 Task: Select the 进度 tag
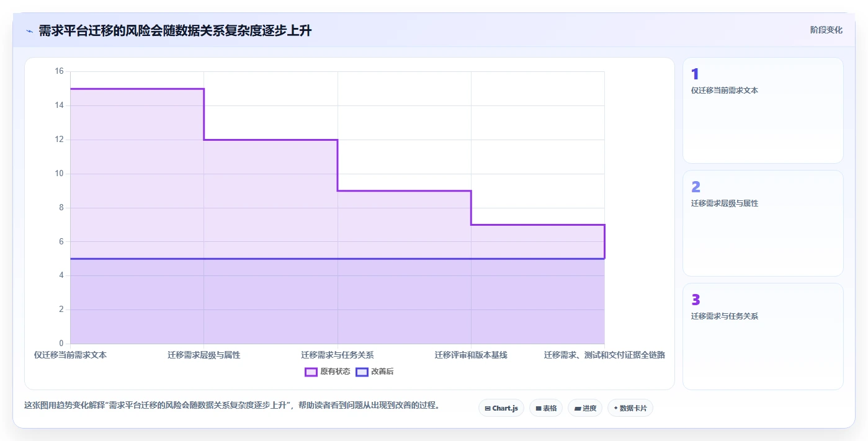pyautogui.click(x=585, y=408)
